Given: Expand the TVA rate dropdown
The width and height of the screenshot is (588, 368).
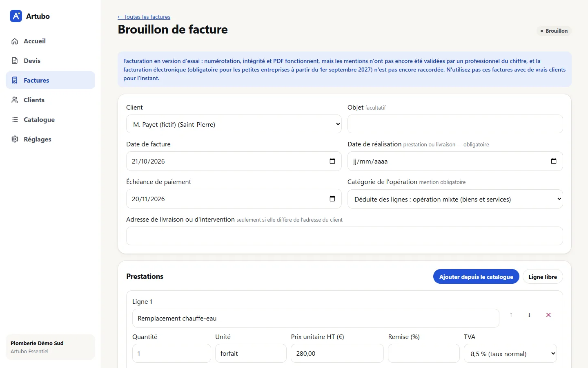Looking at the screenshot, I should click(510, 353).
